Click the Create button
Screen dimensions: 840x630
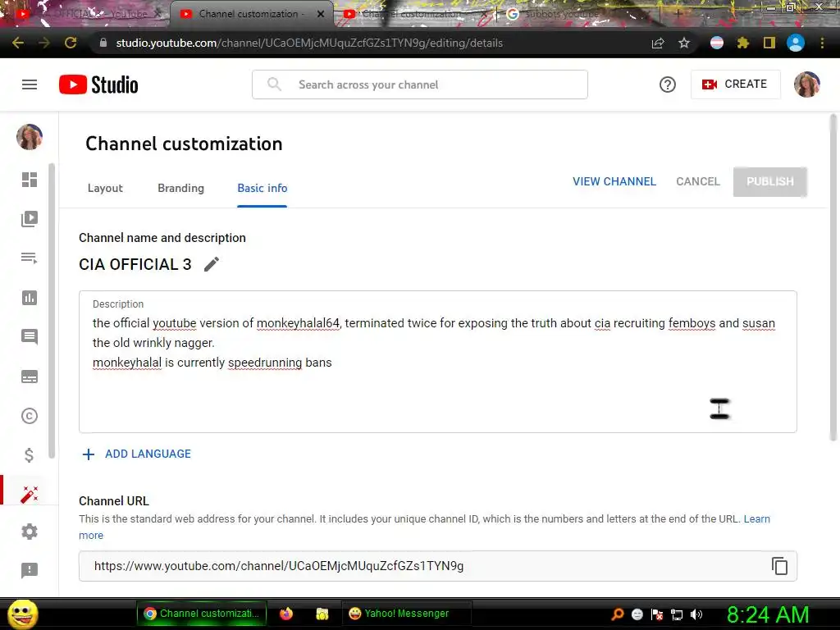(736, 84)
